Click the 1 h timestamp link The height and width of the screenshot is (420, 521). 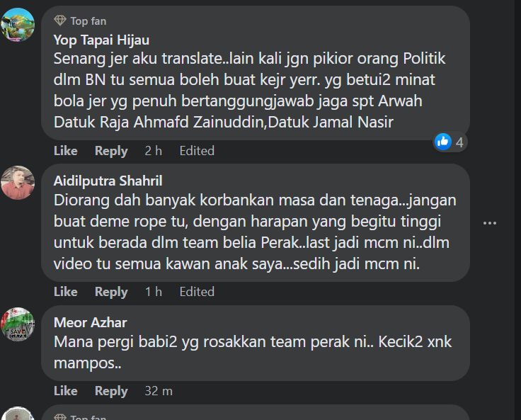[x=153, y=292]
